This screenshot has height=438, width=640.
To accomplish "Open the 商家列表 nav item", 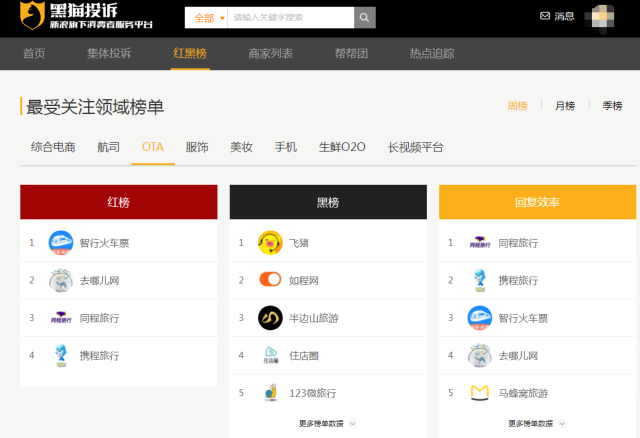I will (271, 53).
